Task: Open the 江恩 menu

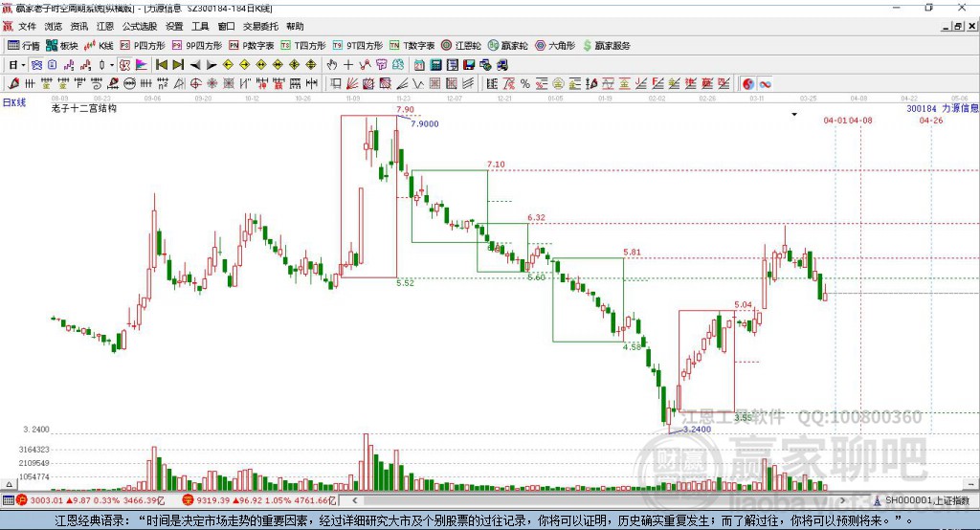Action: tap(105, 26)
